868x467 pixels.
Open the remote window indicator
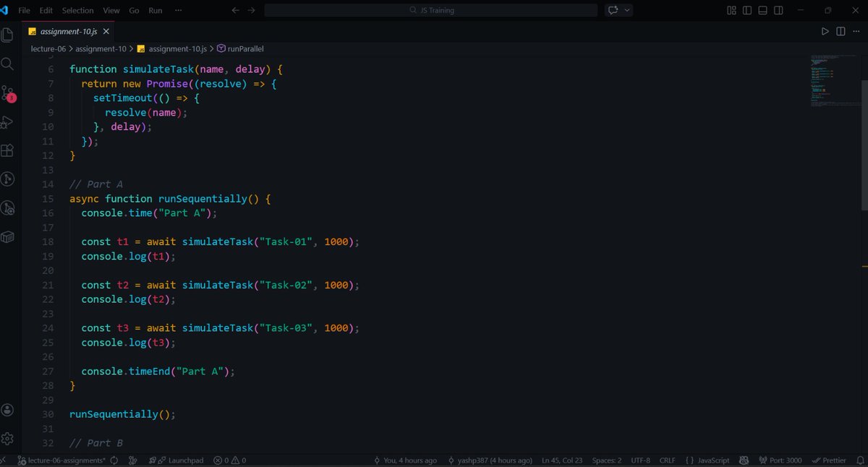4,460
